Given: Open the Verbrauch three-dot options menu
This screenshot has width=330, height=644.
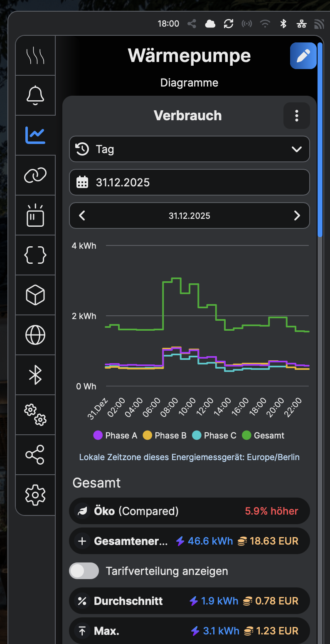Looking at the screenshot, I should (x=296, y=116).
